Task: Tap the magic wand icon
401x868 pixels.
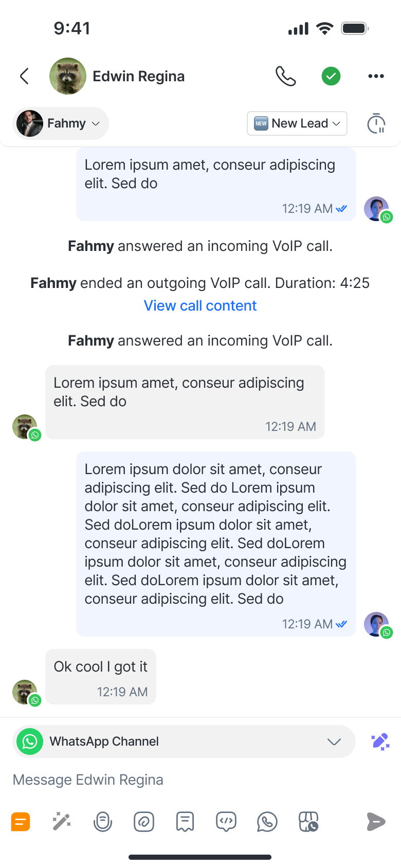Action: point(62,822)
